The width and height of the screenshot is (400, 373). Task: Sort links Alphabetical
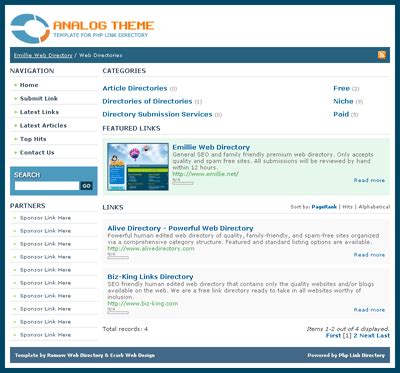374,207
